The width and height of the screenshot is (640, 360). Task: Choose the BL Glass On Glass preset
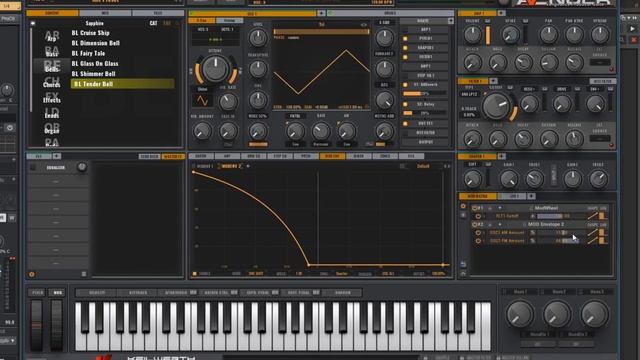click(95, 64)
